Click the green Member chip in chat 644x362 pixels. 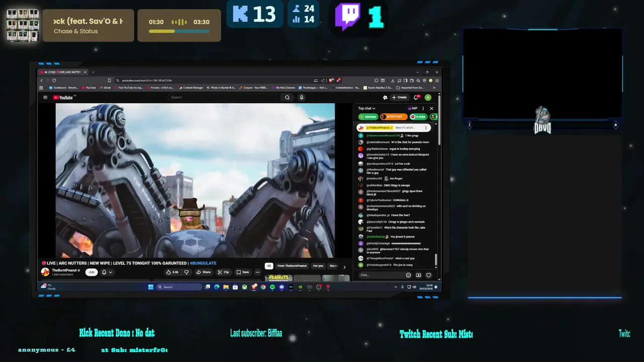coord(368,117)
